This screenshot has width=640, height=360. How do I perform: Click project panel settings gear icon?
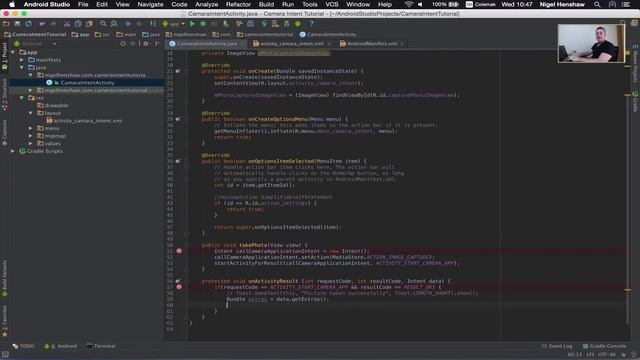click(146, 44)
